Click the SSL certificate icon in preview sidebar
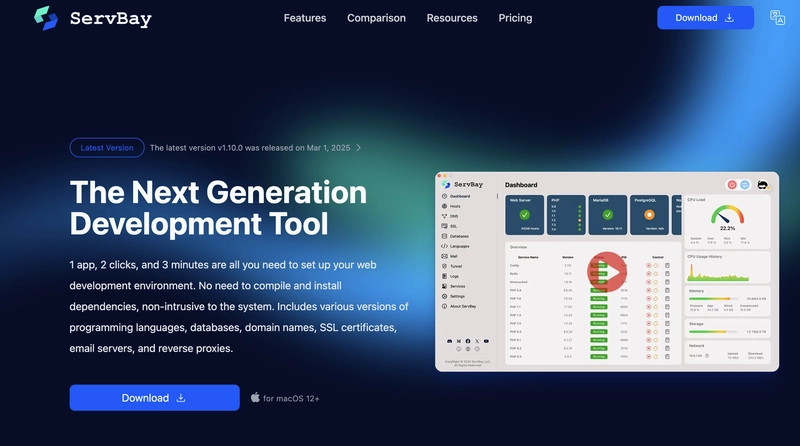This screenshot has height=446, width=800. coord(444,226)
